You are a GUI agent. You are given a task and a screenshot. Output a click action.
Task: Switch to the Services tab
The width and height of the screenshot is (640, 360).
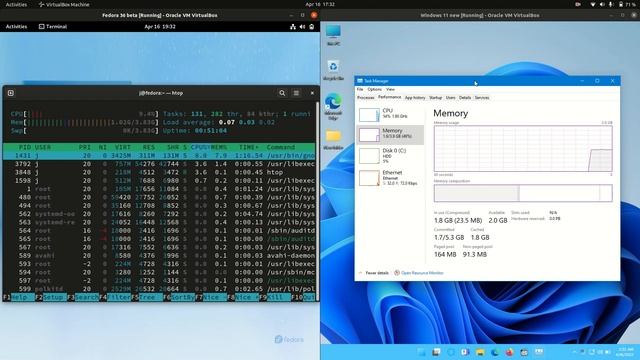(482, 98)
